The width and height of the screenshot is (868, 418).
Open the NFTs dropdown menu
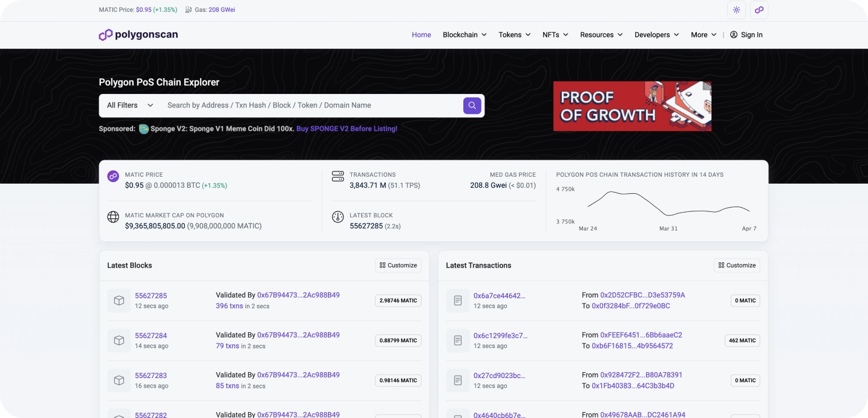coord(555,35)
